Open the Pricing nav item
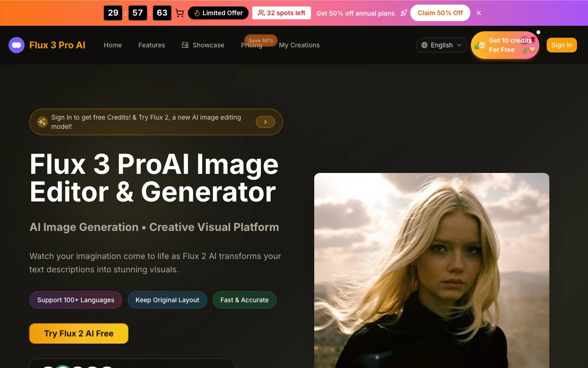This screenshot has width=588, height=368. coord(251,46)
